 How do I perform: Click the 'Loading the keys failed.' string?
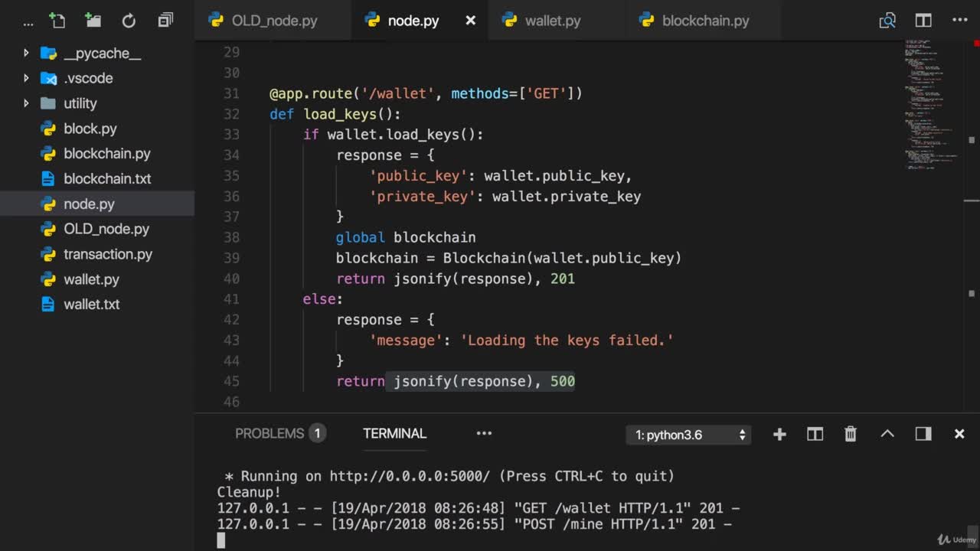click(x=567, y=340)
